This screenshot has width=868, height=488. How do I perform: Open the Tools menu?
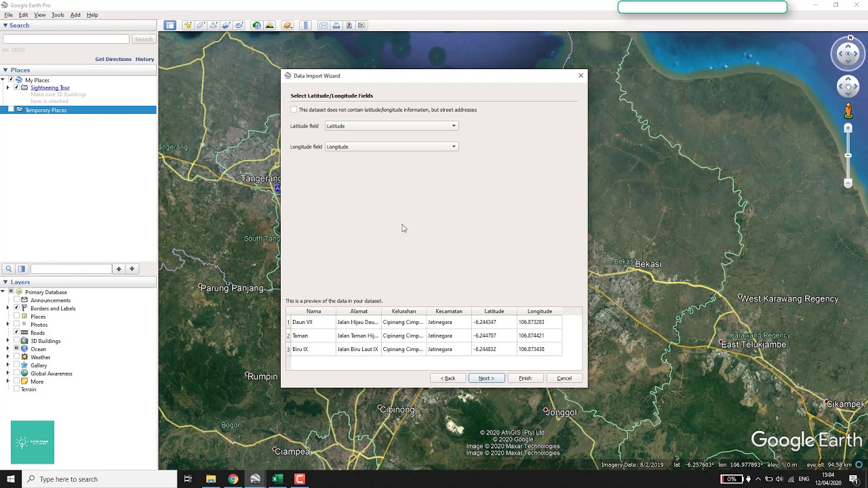(x=58, y=15)
